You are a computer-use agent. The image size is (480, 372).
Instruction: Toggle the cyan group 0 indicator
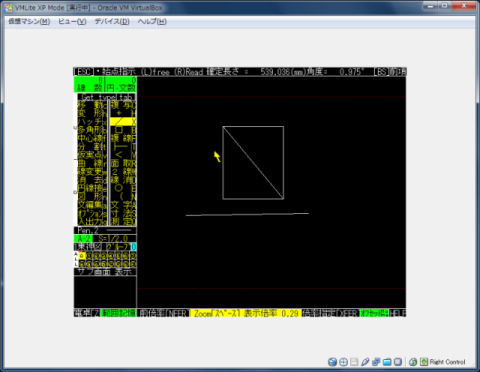pyautogui.click(x=133, y=247)
